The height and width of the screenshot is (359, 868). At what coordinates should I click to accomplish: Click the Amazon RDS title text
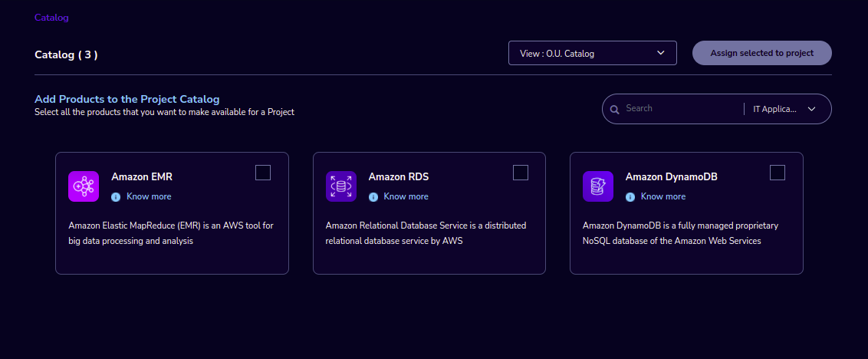click(x=399, y=176)
